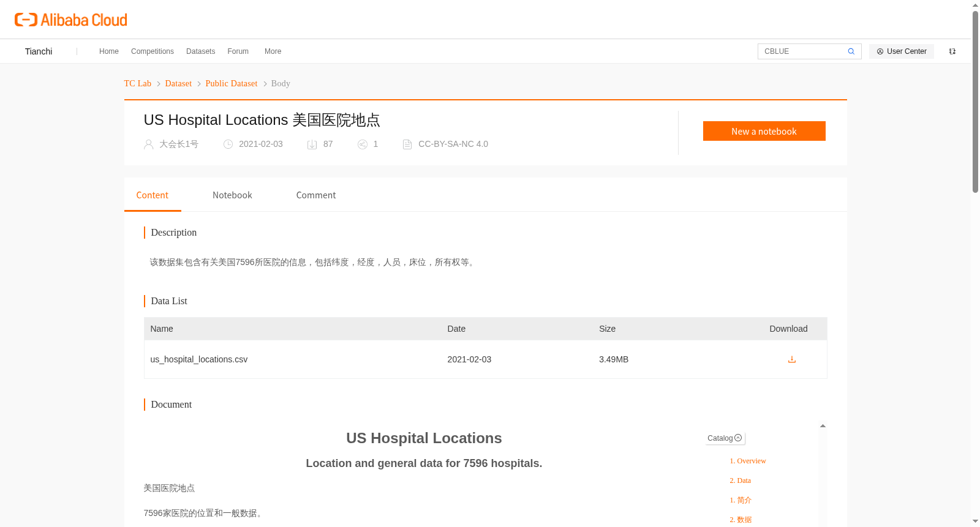Jump to catalog item 1. Overview

(748, 462)
